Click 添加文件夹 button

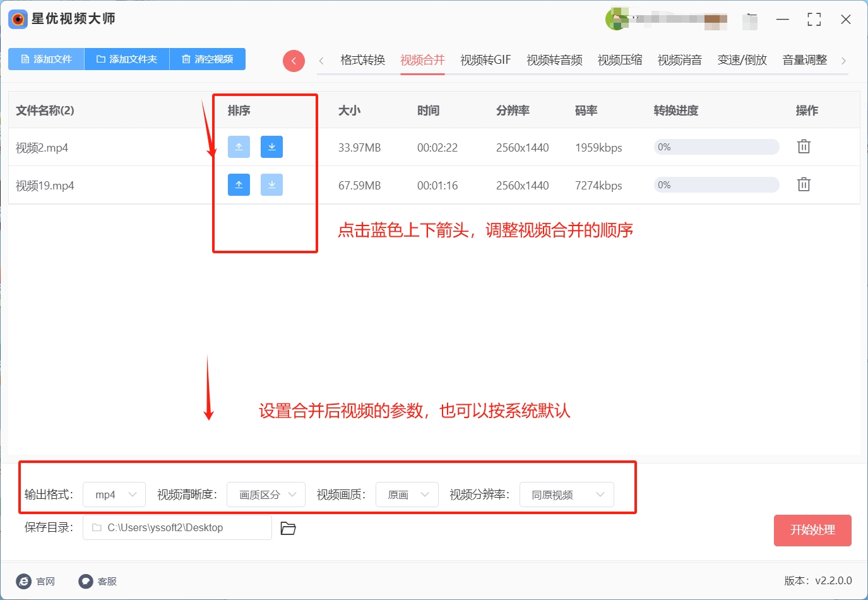point(127,59)
